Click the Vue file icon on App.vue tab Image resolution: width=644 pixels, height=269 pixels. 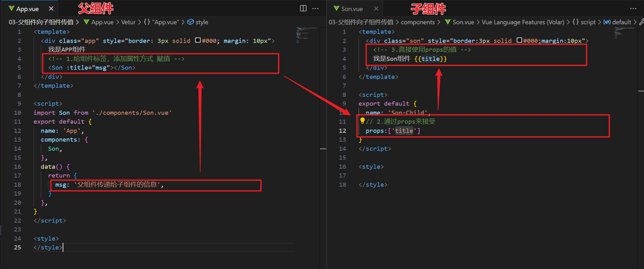click(11, 9)
